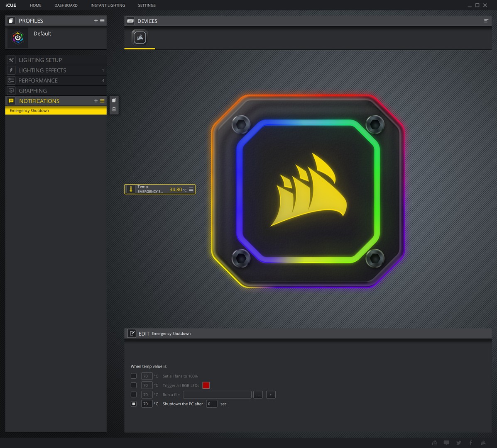Click the Performance sliders icon

coord(11,80)
